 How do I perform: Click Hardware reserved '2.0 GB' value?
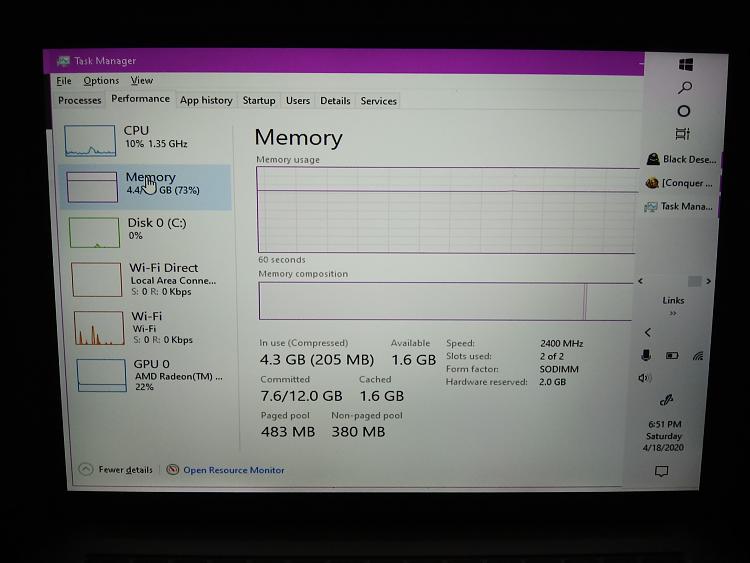pyautogui.click(x=552, y=382)
